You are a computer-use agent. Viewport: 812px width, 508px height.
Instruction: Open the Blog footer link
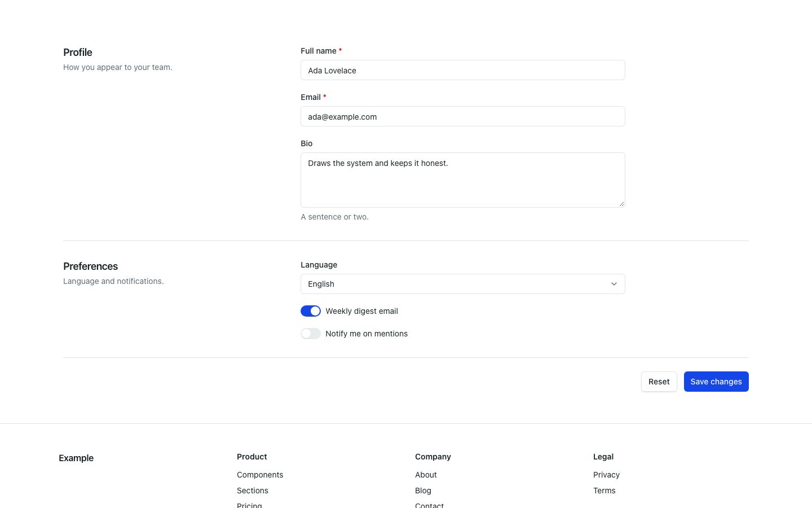[x=423, y=491]
